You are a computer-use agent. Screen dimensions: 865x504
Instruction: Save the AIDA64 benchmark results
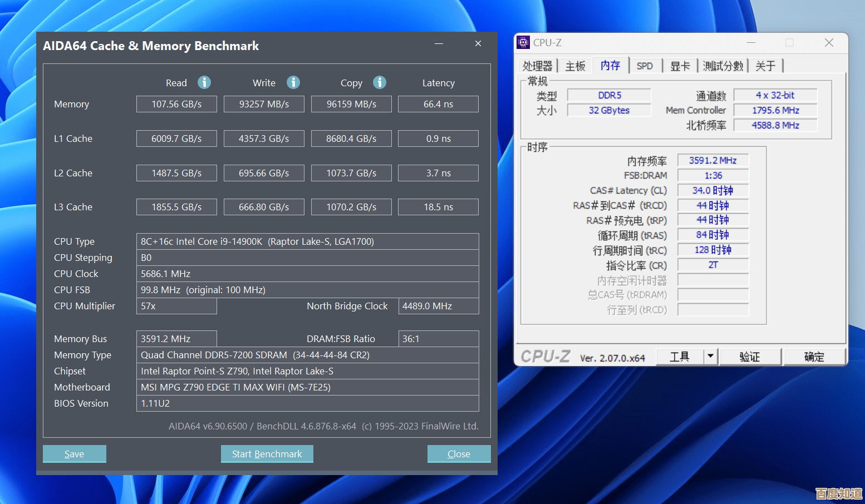(x=74, y=453)
